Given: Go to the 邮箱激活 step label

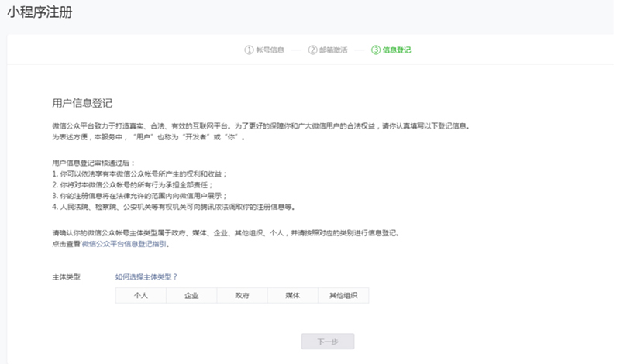Looking at the screenshot, I should (333, 50).
